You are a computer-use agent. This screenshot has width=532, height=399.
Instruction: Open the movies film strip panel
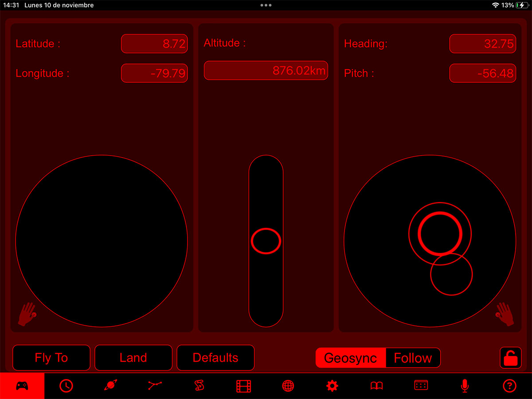(x=243, y=385)
